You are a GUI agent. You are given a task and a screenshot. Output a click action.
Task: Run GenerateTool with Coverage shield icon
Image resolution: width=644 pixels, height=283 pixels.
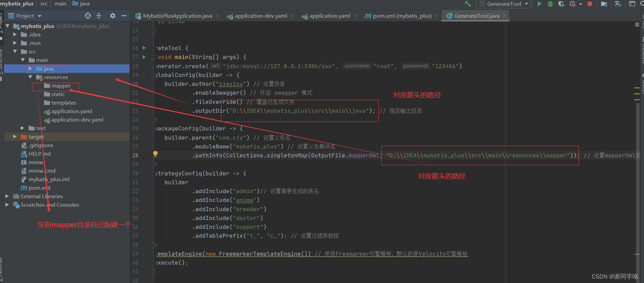[x=561, y=4]
